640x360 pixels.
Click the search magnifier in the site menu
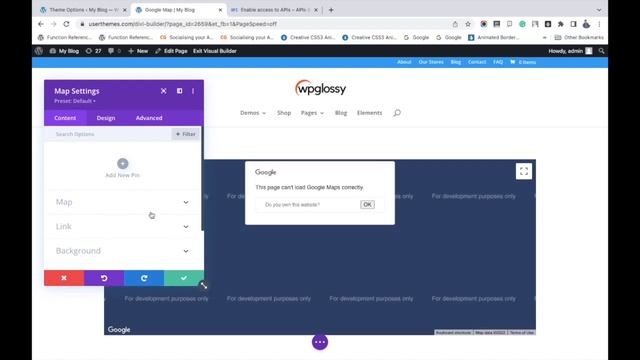tap(397, 113)
